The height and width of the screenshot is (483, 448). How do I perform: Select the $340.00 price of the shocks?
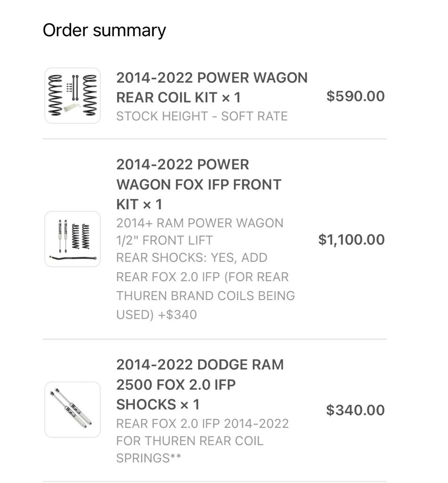point(356,410)
